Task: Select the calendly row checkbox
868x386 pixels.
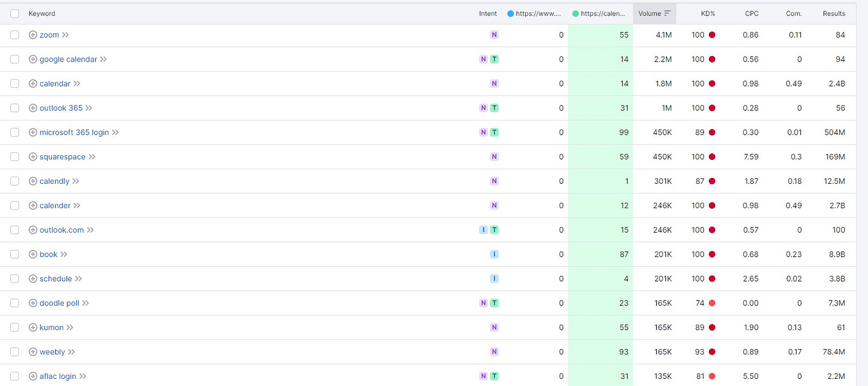Action: pyautogui.click(x=15, y=181)
